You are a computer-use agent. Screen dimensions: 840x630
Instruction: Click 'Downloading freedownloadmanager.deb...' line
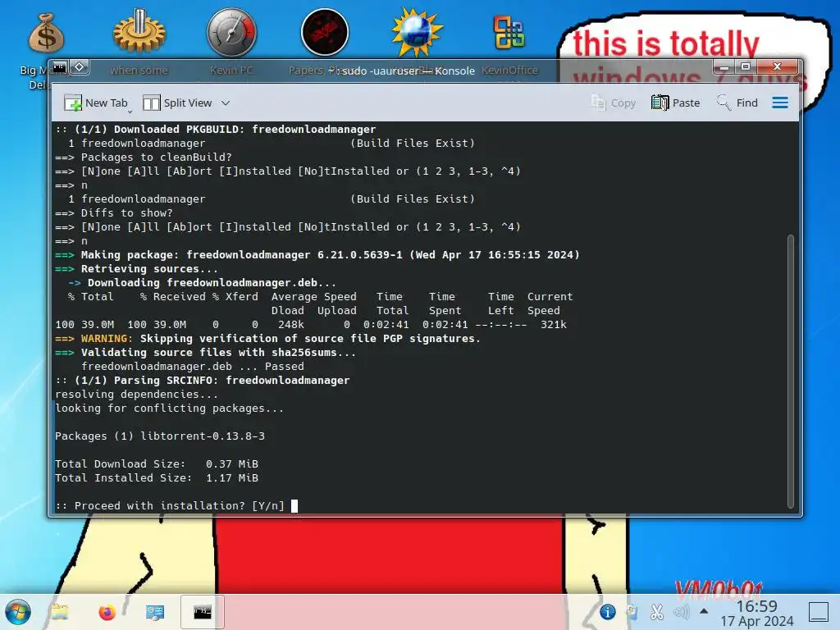pyautogui.click(x=203, y=283)
